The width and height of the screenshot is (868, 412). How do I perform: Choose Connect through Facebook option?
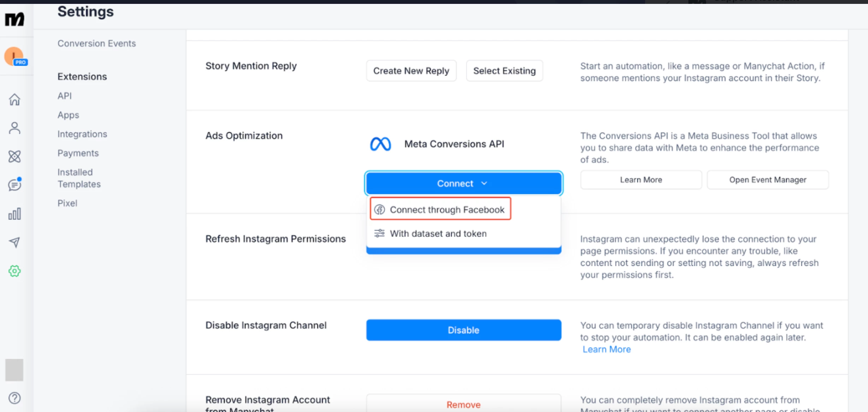[x=441, y=209]
